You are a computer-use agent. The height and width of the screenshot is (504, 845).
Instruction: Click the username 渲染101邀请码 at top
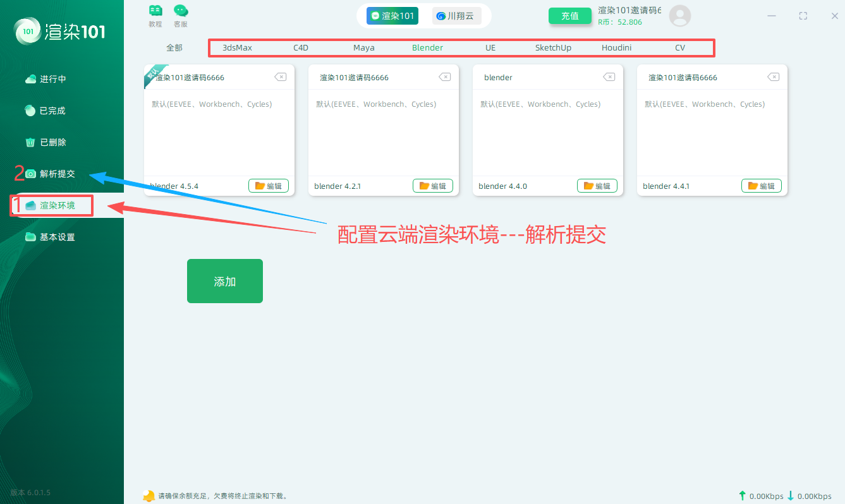pos(629,10)
